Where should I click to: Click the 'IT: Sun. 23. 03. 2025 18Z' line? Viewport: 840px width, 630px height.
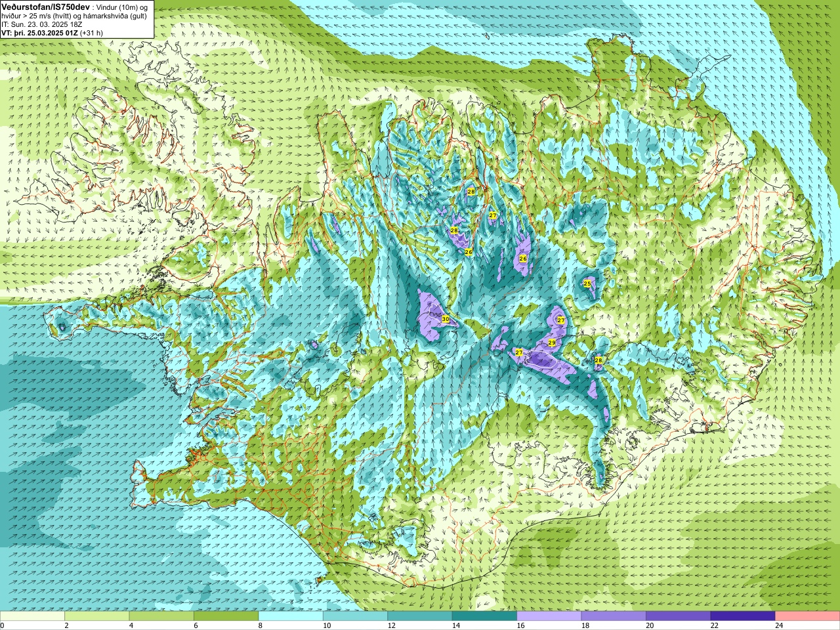click(41, 24)
